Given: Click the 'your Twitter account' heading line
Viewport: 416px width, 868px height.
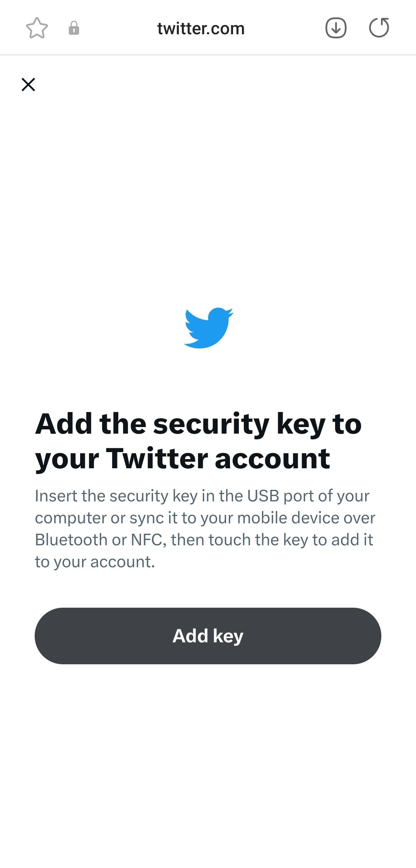Looking at the screenshot, I should pyautogui.click(x=183, y=459).
